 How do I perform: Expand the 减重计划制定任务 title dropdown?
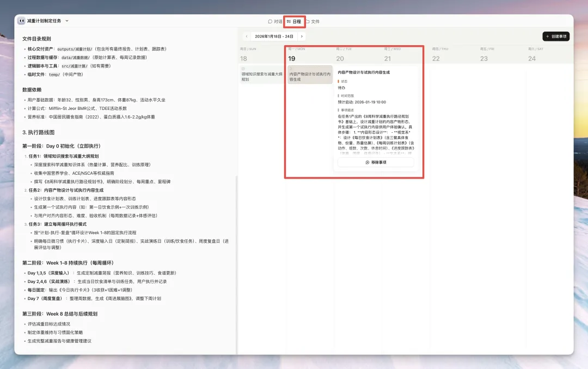67,21
